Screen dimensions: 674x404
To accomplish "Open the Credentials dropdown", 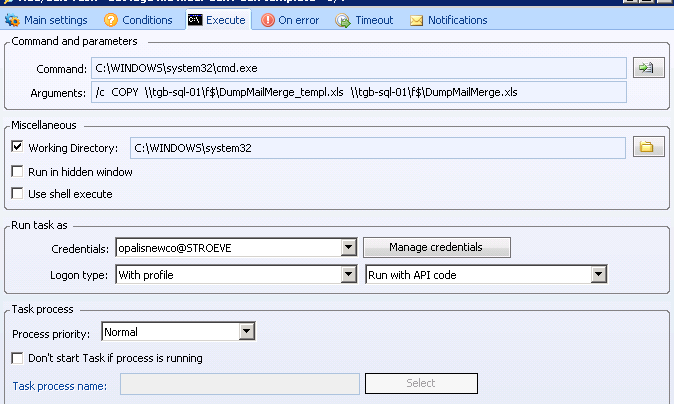I will (x=348, y=247).
